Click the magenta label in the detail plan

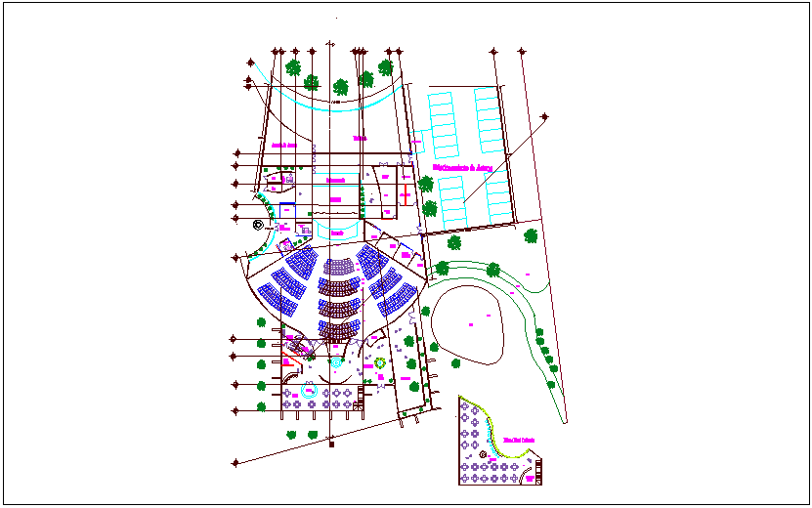[518, 440]
